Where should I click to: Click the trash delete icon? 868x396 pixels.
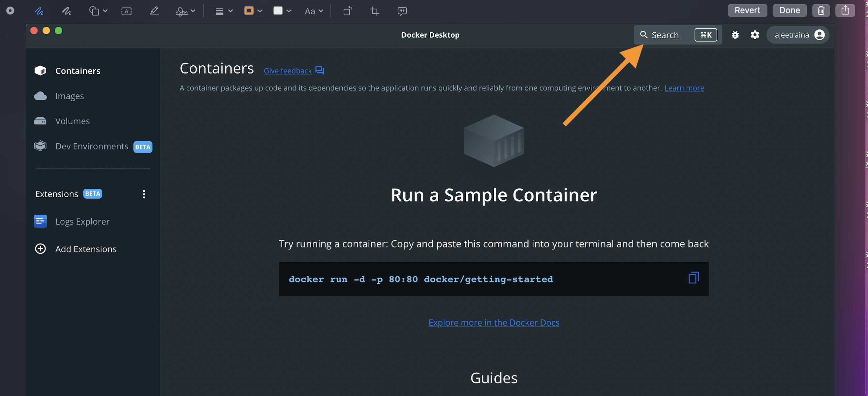(821, 11)
